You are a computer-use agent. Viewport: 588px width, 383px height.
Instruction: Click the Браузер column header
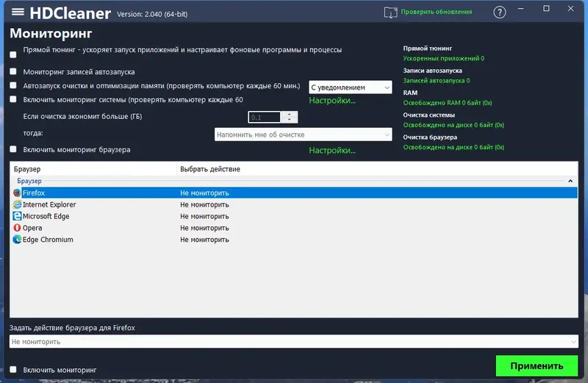click(93, 169)
